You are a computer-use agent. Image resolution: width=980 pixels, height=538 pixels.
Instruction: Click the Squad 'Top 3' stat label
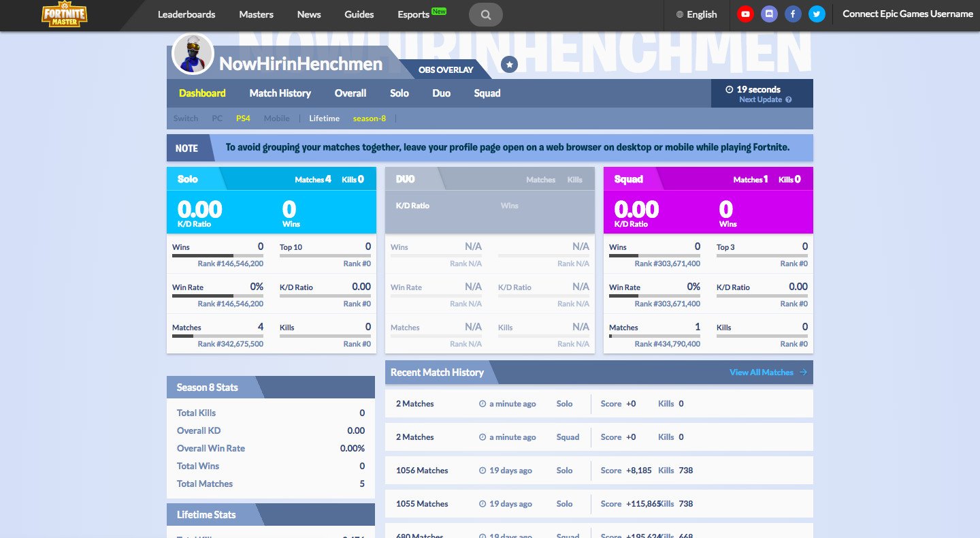(725, 247)
